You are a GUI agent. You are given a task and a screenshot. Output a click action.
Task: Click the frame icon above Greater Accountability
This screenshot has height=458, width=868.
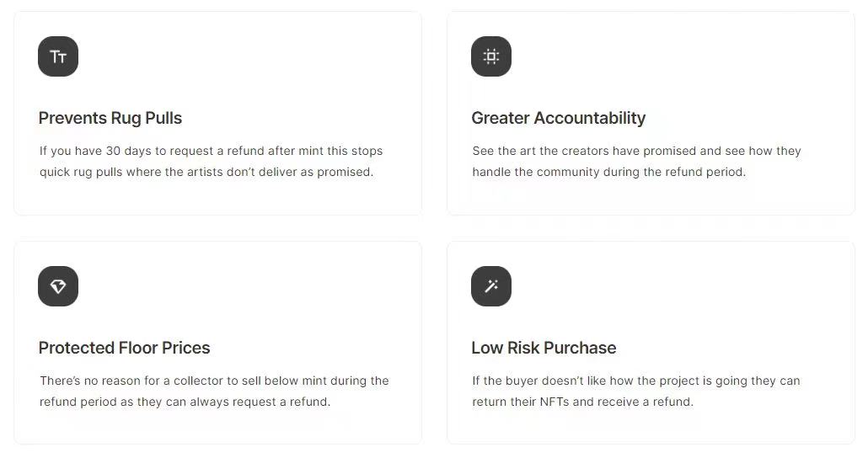(x=491, y=56)
